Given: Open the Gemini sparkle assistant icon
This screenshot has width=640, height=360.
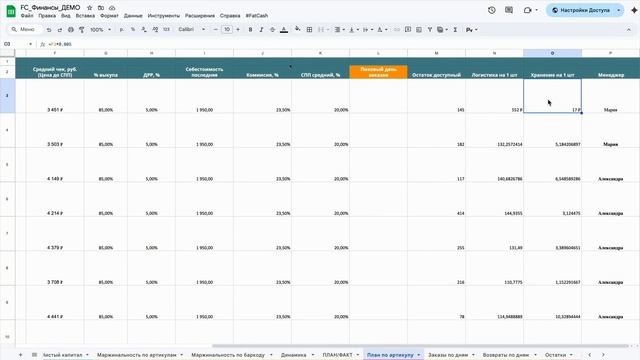Looking at the screenshot, I should (x=634, y=10).
